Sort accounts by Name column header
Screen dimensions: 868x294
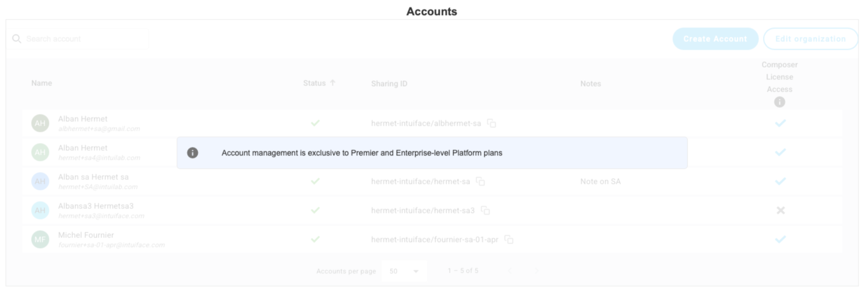click(x=41, y=83)
